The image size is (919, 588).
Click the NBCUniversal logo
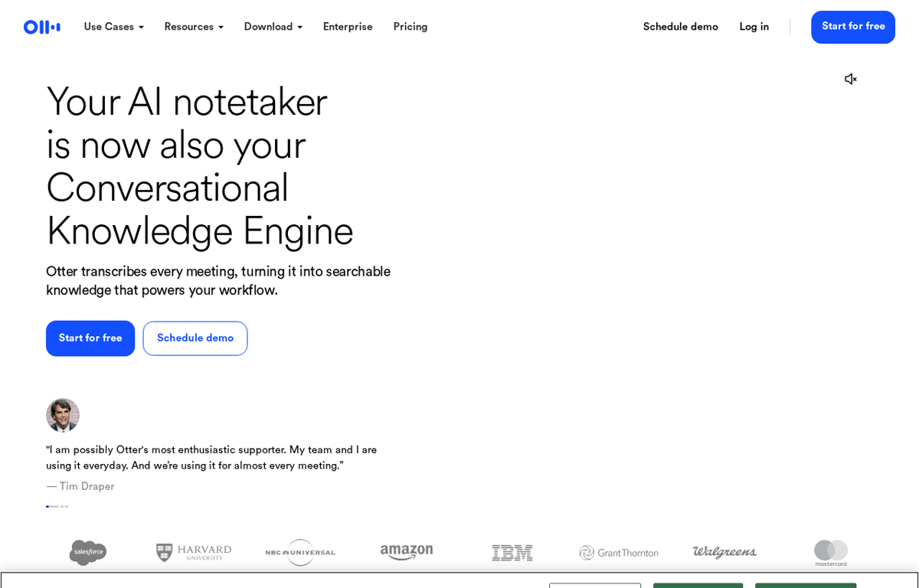click(300, 553)
